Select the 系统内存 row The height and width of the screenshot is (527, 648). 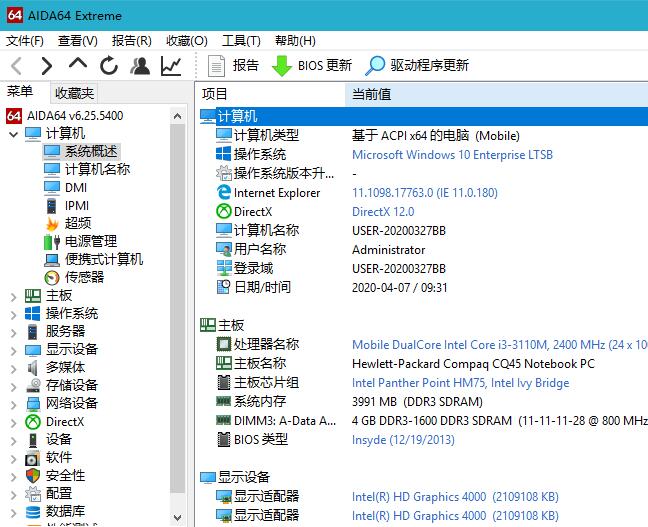point(424,402)
